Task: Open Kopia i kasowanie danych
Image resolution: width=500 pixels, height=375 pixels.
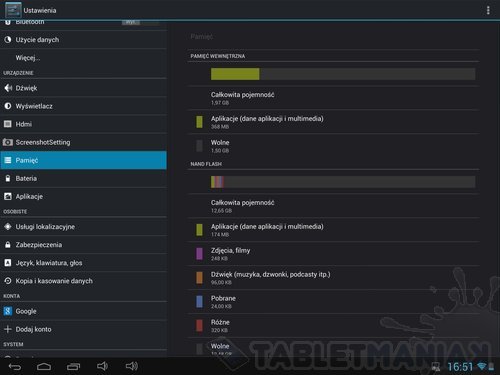Action: [83, 281]
